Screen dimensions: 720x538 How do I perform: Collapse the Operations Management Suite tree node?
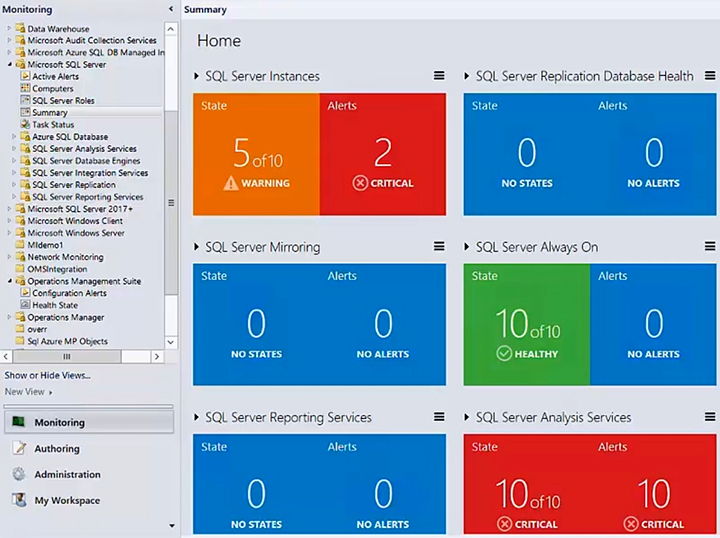(x=10, y=281)
